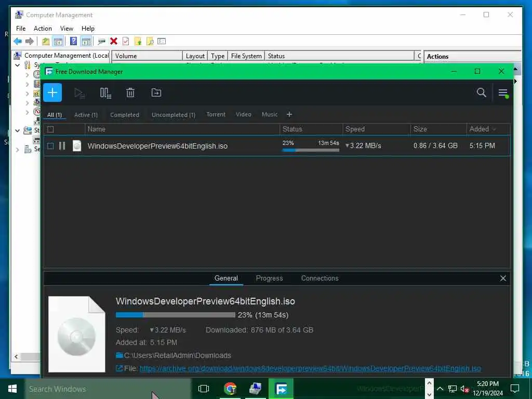Toggle the select-all checkbox in the header row
The width and height of the screenshot is (532, 399).
(50, 129)
